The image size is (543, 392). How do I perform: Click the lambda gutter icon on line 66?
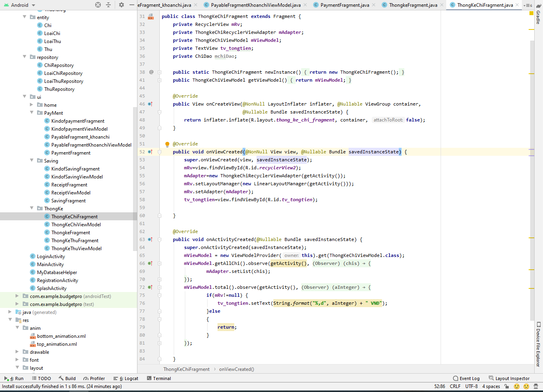[150, 263]
